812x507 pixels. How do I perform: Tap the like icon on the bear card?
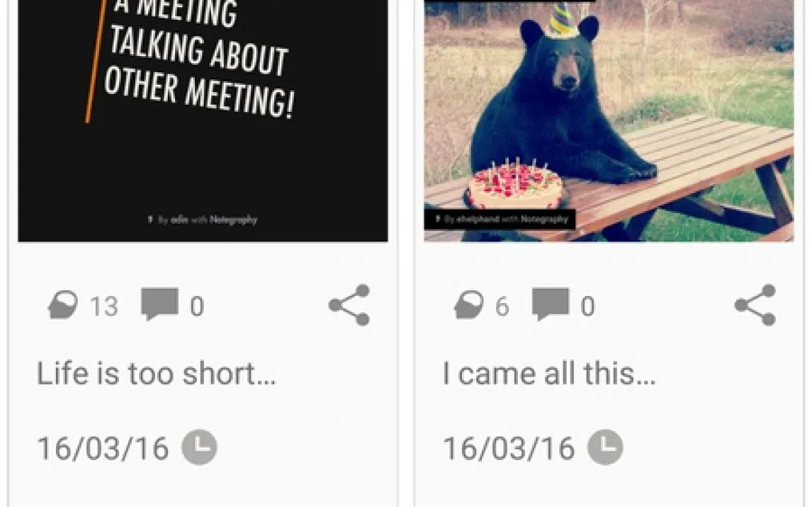469,305
